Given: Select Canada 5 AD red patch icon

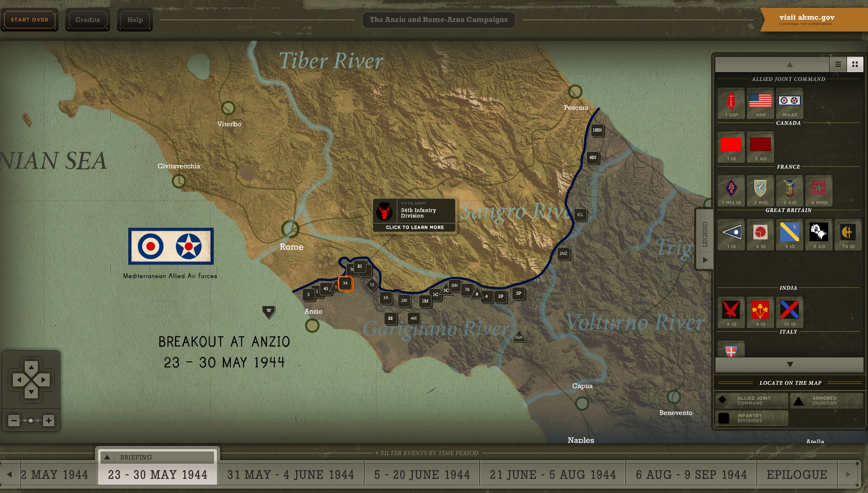Looking at the screenshot, I should [x=760, y=146].
